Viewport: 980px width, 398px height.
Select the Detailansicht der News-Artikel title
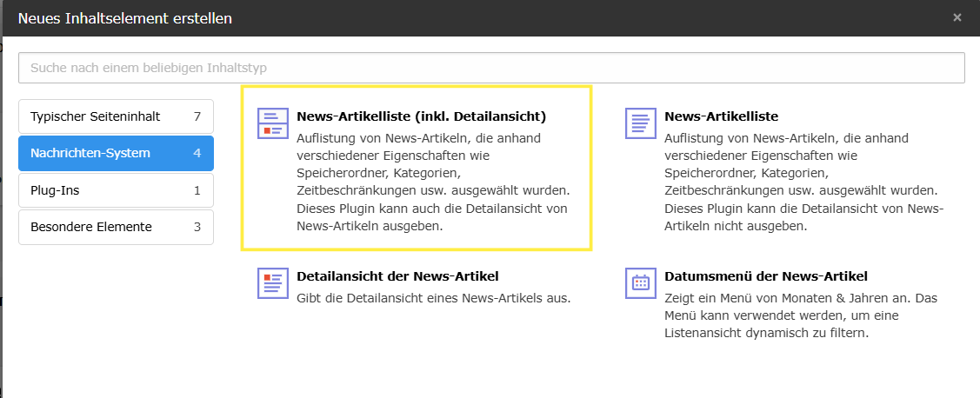pyautogui.click(x=397, y=276)
